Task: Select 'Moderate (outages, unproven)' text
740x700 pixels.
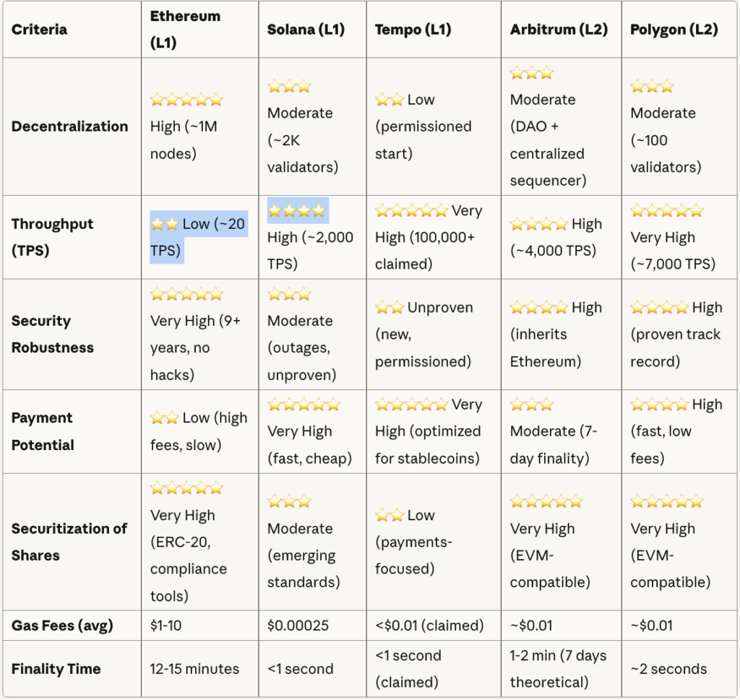Action: click(x=301, y=347)
